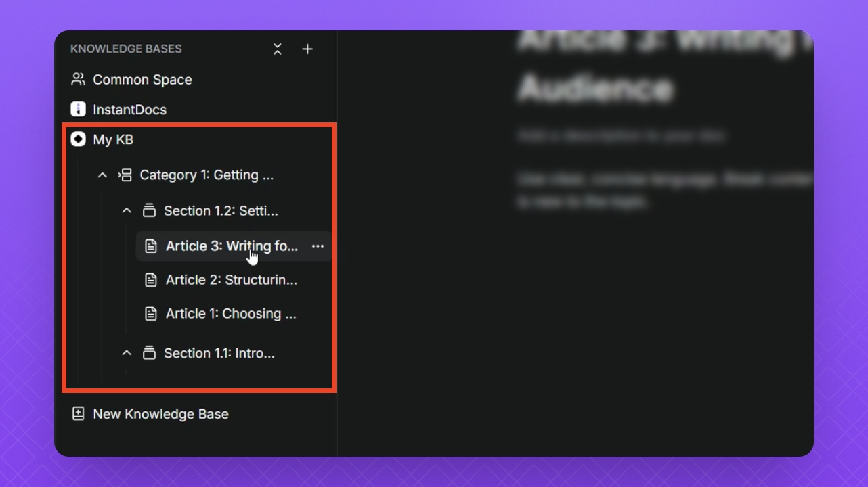This screenshot has width=868, height=487.
Task: Click the KNOWLEDGE BASES header label
Action: [x=126, y=49]
